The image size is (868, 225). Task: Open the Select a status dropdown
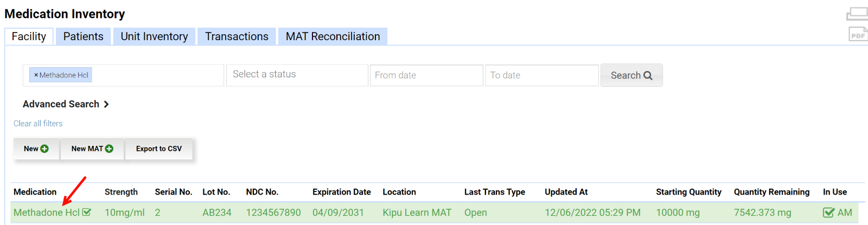point(297,75)
